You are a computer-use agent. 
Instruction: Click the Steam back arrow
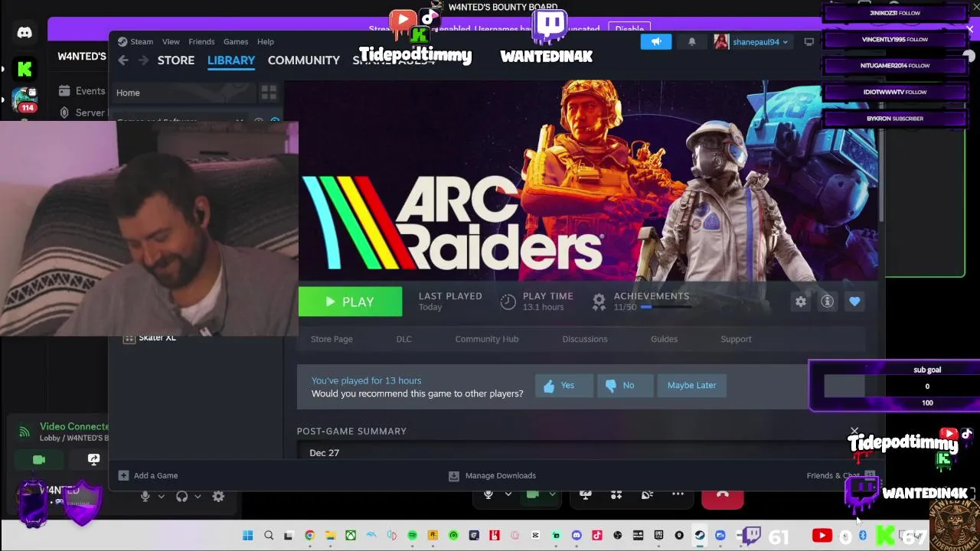pos(123,60)
